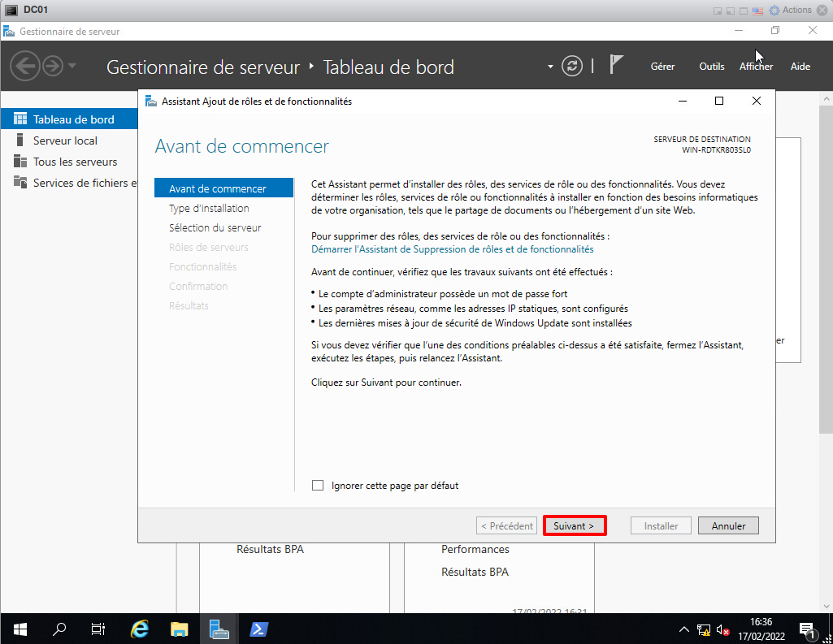
Task: Open the Outils menu
Action: click(711, 67)
